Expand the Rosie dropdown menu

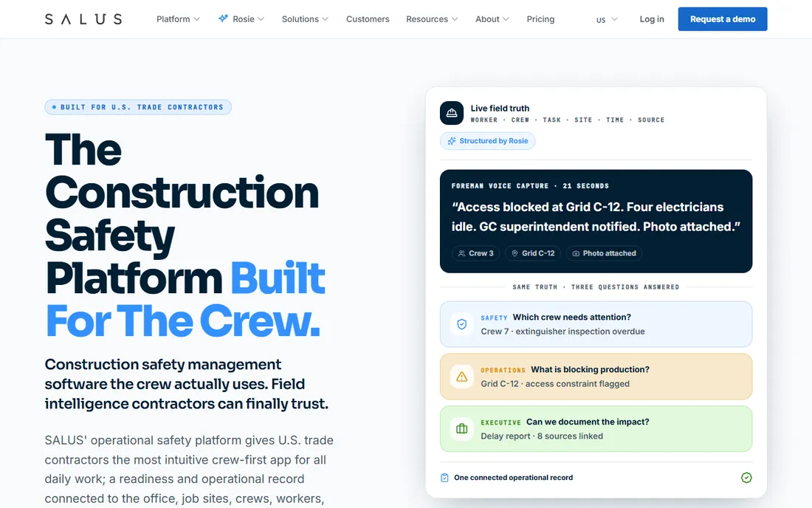241,19
